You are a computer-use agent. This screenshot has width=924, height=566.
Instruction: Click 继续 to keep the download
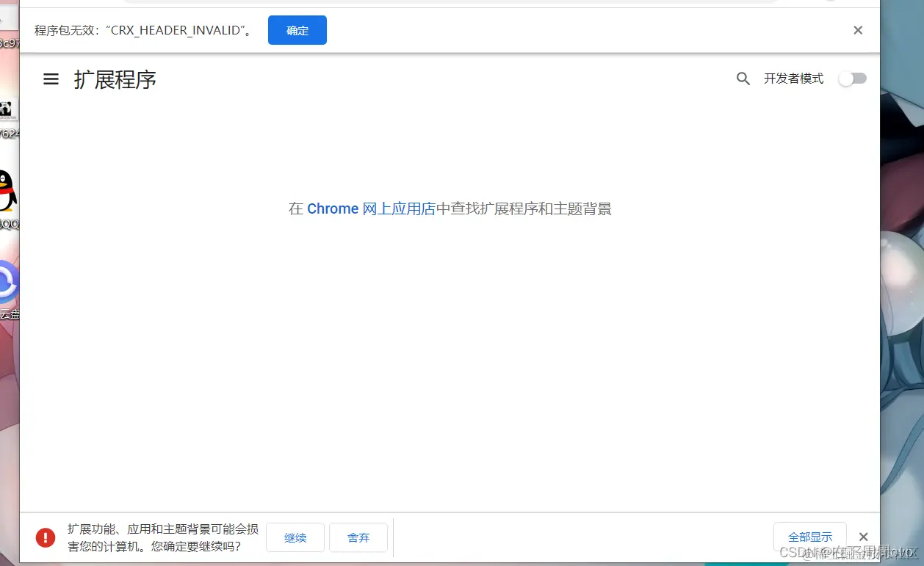[x=295, y=537]
